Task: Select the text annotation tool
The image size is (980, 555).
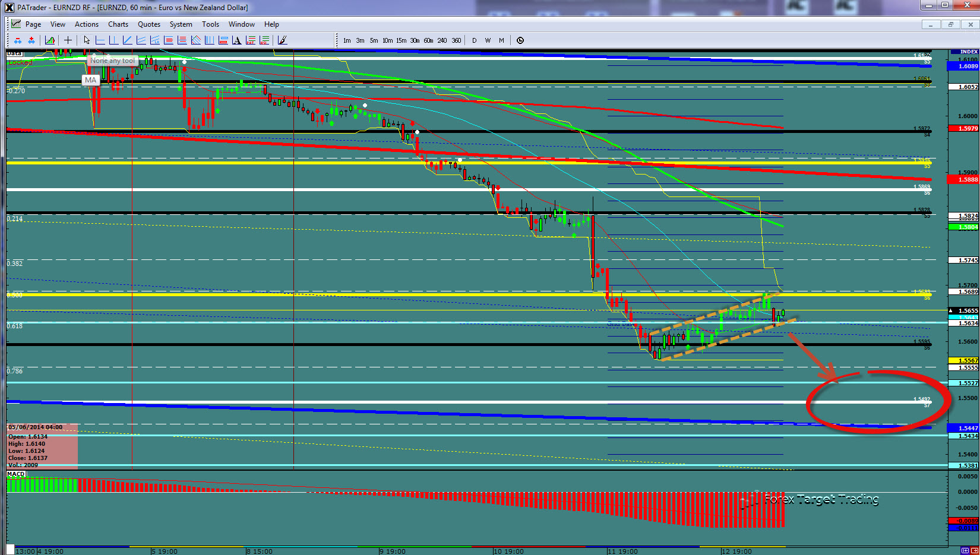Action: 236,40
